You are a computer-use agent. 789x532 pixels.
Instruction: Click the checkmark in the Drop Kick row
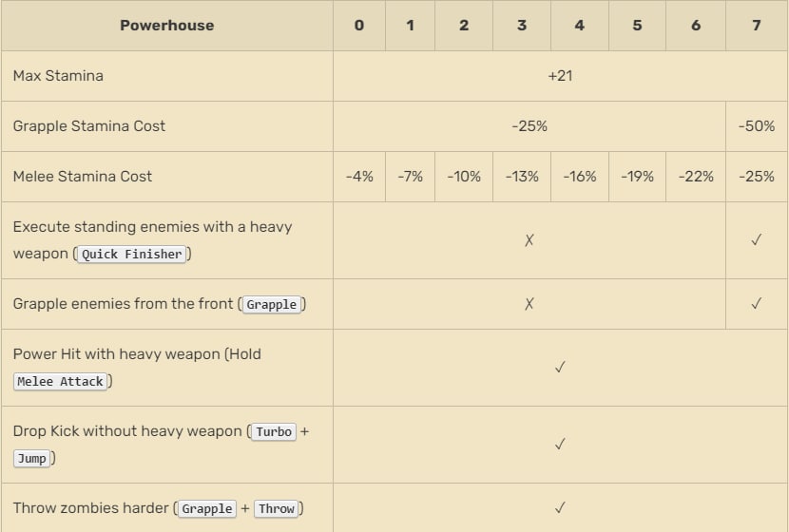coord(560,445)
